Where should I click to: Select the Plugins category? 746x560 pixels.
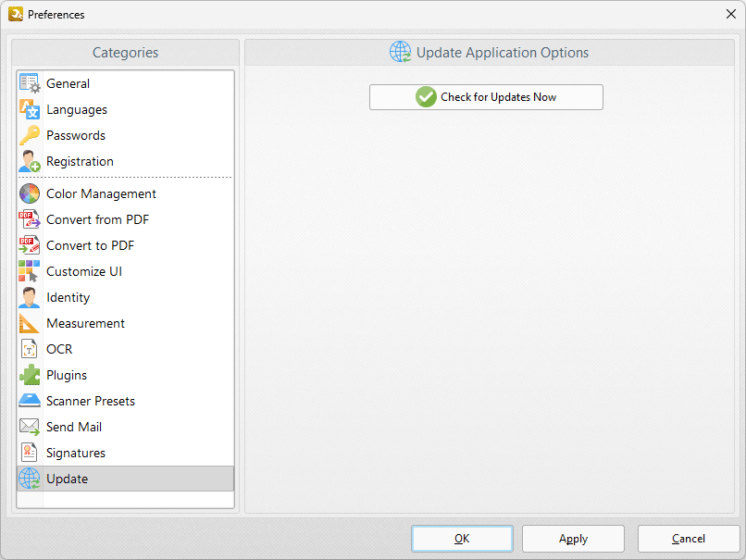point(126,375)
